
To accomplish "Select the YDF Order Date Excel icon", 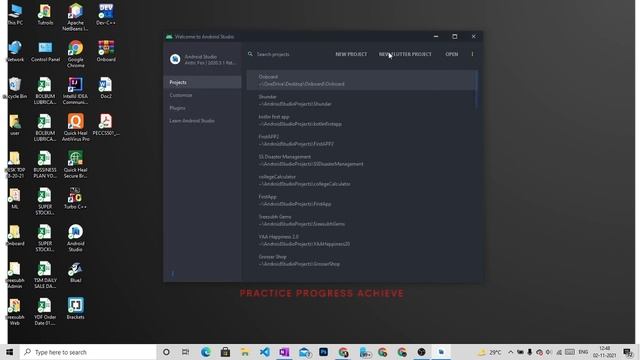I will 45,311.
